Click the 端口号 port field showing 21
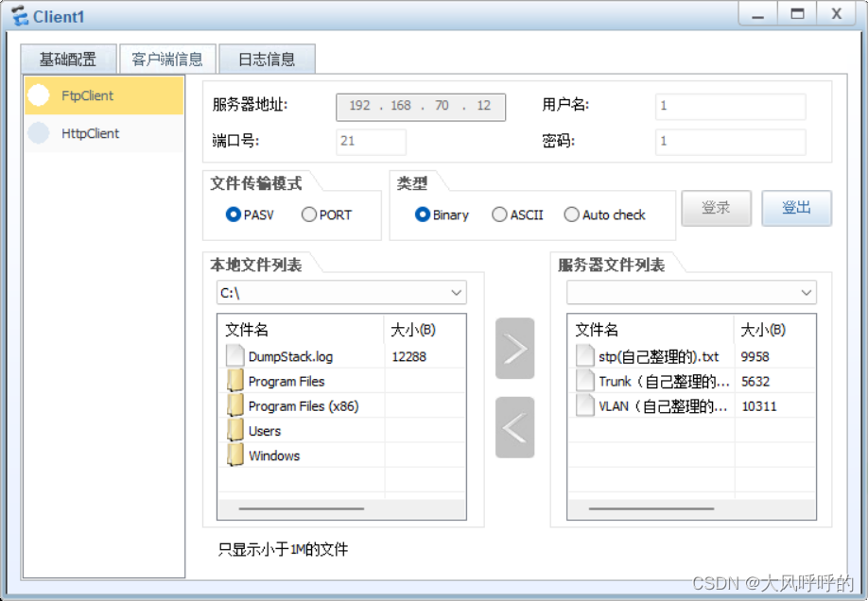Image resolution: width=868 pixels, height=601 pixels. (371, 141)
